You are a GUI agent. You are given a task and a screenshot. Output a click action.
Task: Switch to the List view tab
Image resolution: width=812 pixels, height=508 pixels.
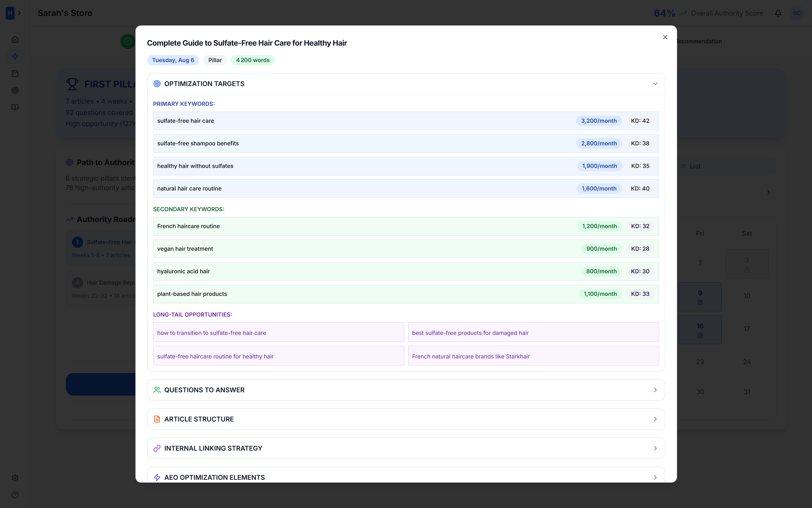click(691, 166)
